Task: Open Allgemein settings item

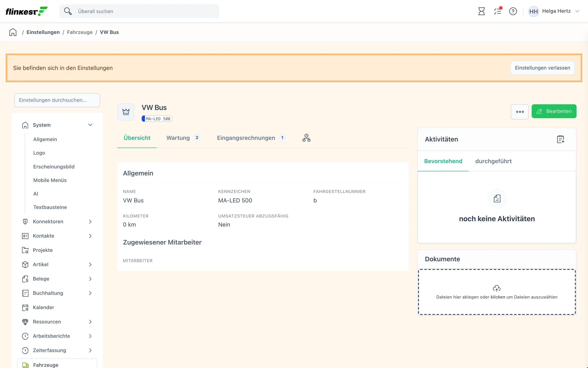Action: (x=45, y=139)
